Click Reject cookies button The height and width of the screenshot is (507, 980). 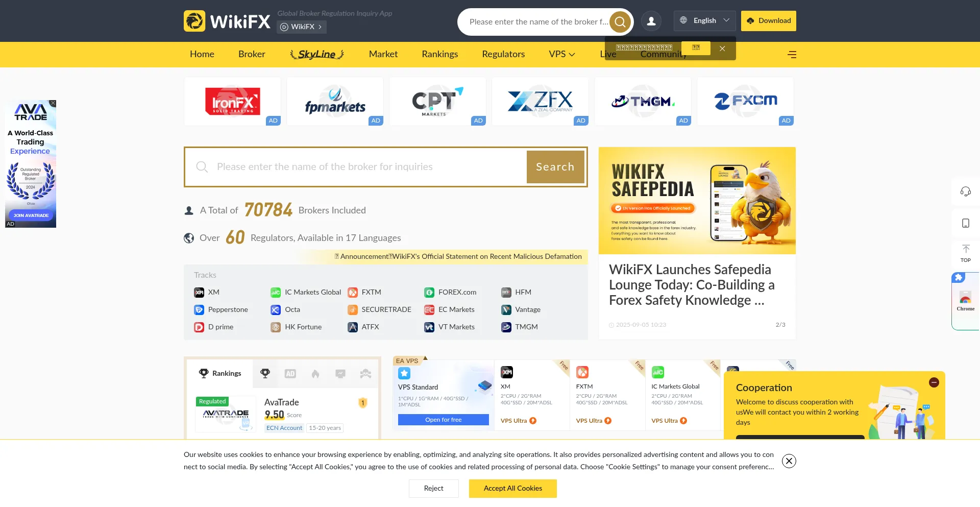click(434, 489)
